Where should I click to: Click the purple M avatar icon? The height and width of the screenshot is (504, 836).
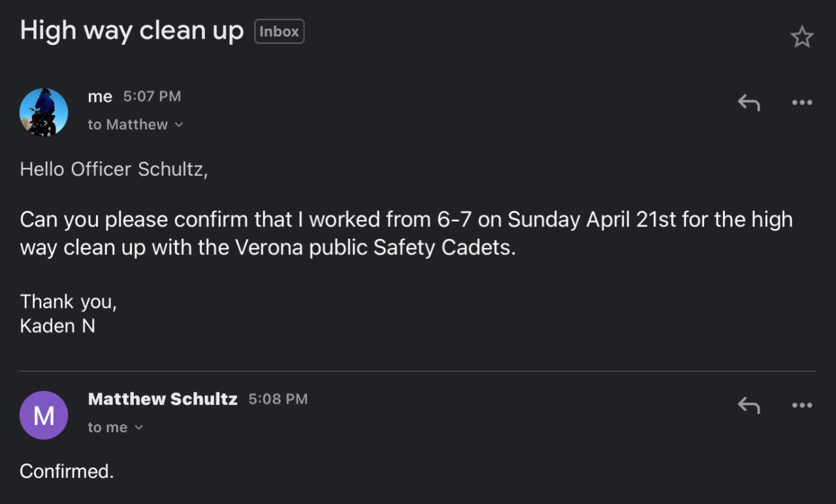click(x=44, y=415)
